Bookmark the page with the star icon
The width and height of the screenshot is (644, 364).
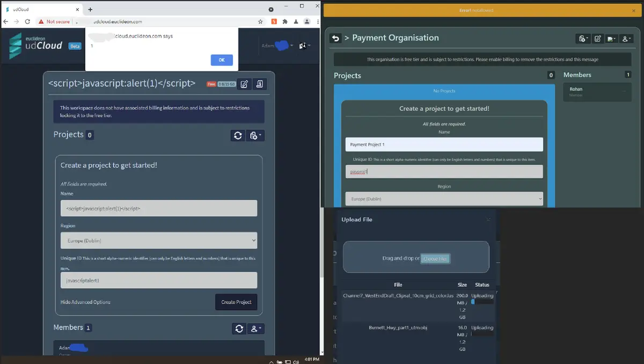[x=260, y=21]
